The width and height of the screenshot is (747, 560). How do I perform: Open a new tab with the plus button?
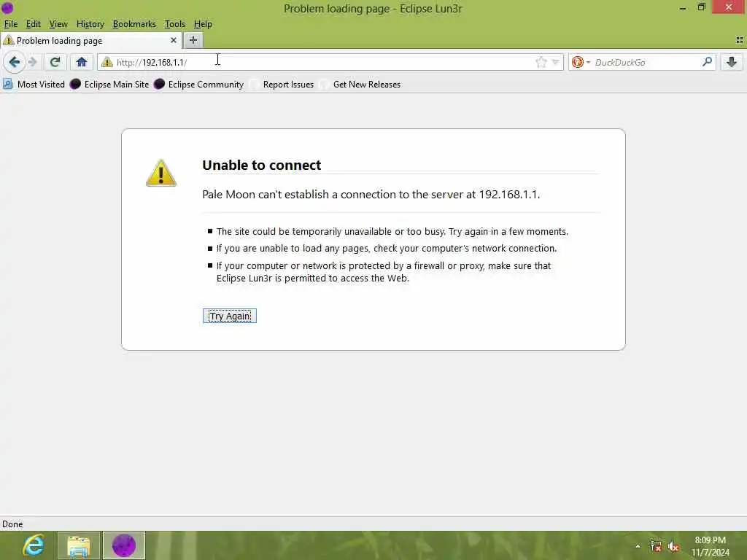tap(193, 41)
